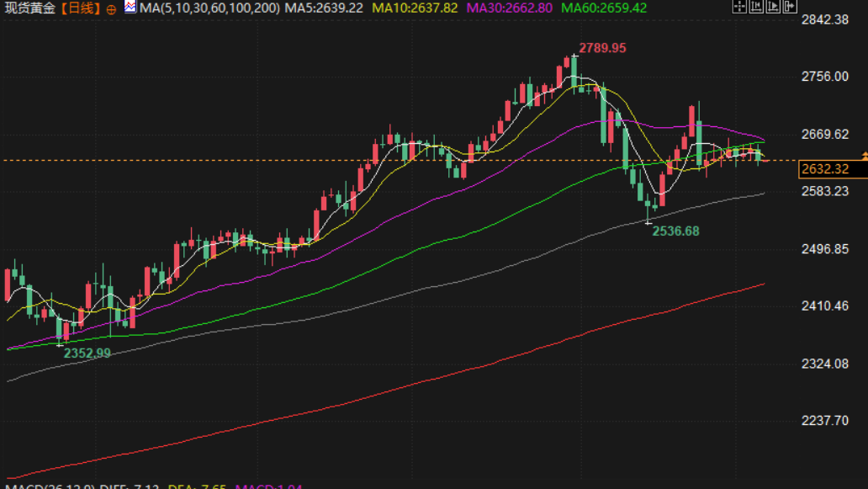Click the 2410.46 price axis label

pyautogui.click(x=825, y=306)
